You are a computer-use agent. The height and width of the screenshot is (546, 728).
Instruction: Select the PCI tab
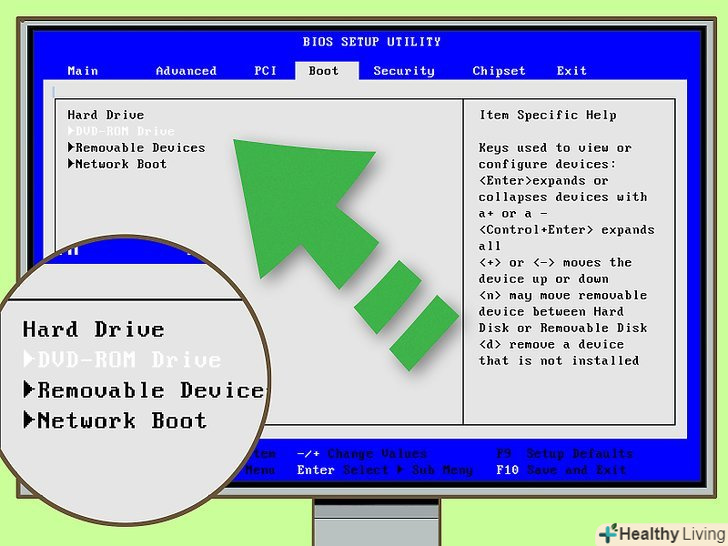(265, 71)
